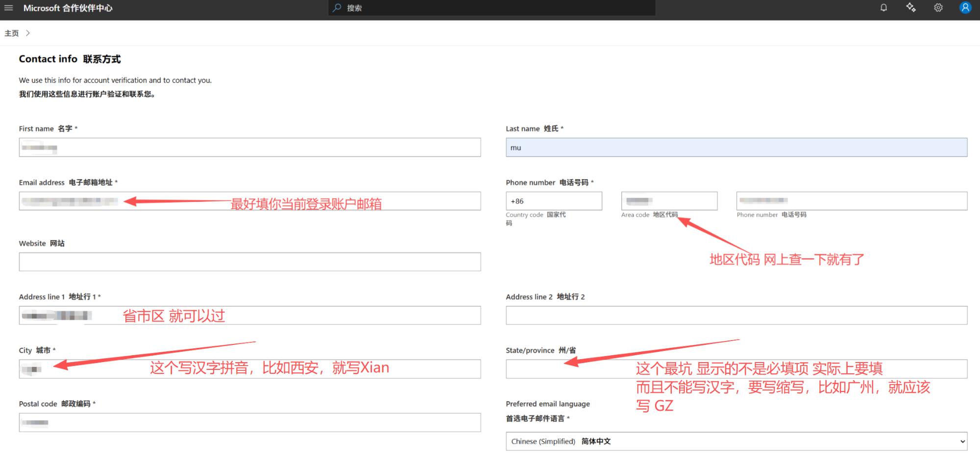Click the State/province 州/省 label
Viewport: 980px width, 463px height.
point(541,350)
